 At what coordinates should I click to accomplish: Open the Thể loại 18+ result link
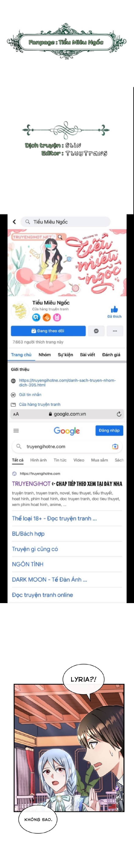[54, 519]
